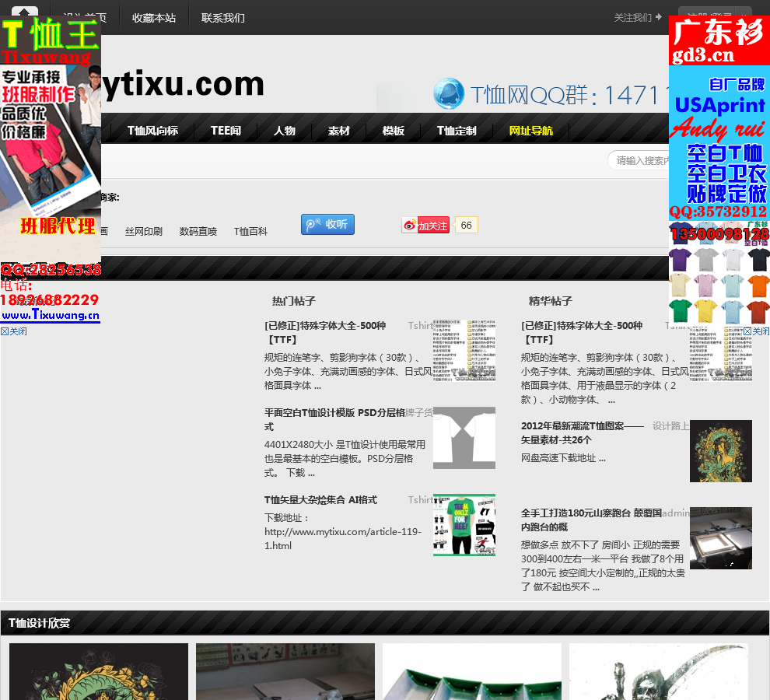Image resolution: width=770 pixels, height=700 pixels.
Task: Open 2012年最新潮流T恤图案 vector post
Action: (583, 432)
